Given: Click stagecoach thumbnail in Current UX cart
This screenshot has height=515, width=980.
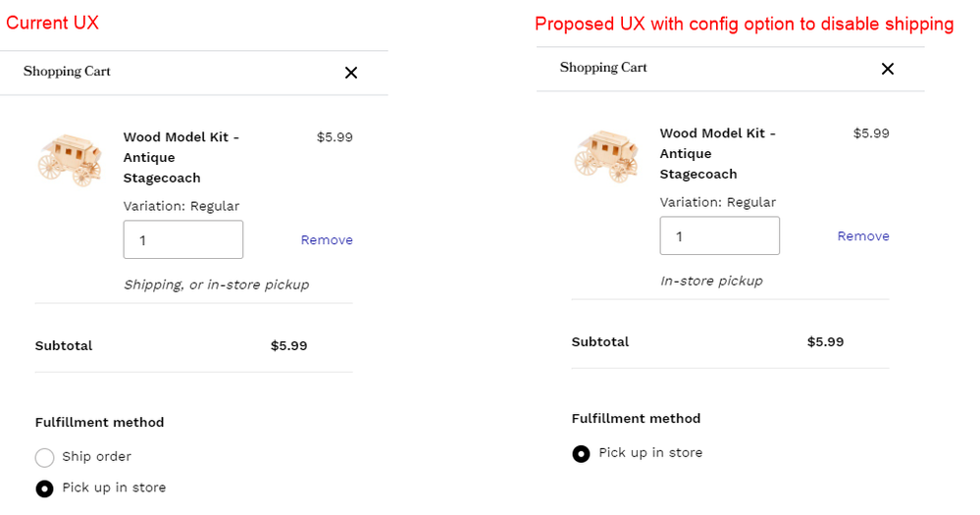Looking at the screenshot, I should click(x=70, y=160).
